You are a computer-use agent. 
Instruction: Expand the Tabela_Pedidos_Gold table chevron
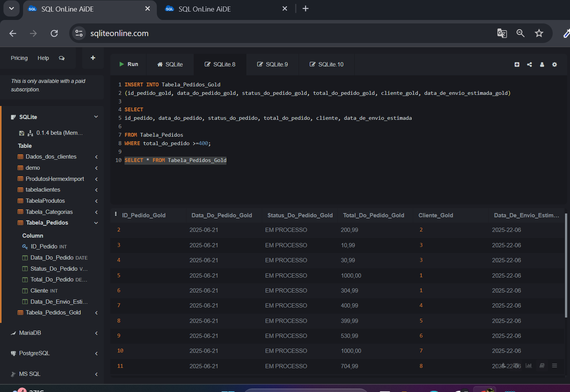click(x=96, y=313)
